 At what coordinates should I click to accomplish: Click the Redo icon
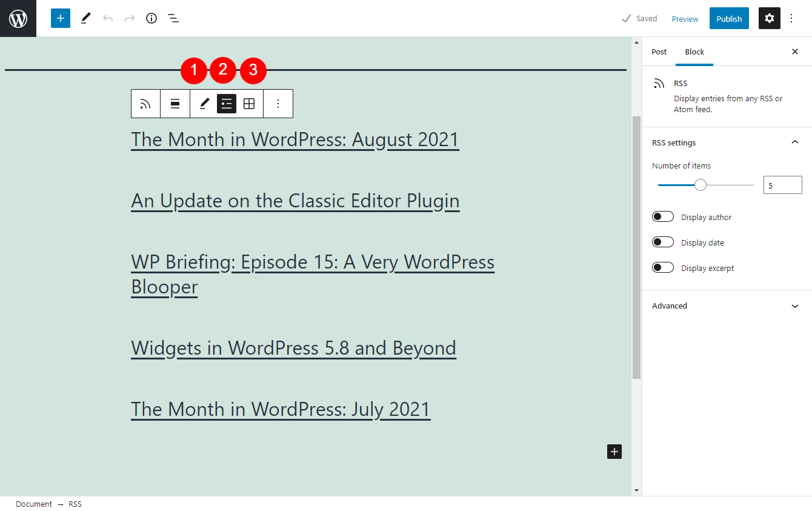point(130,18)
